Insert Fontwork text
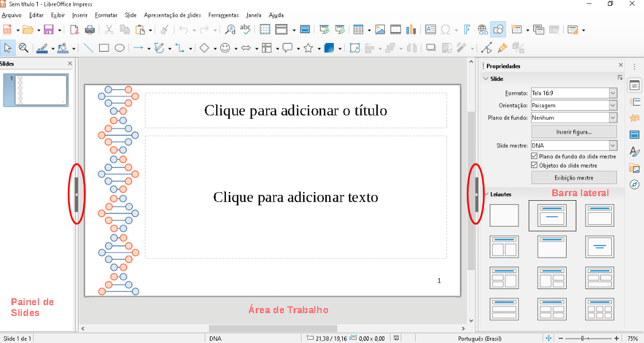The image size is (644, 343). (468, 29)
